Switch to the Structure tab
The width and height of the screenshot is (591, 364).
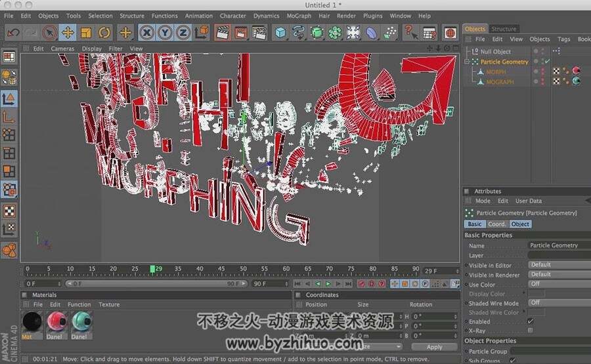504,29
